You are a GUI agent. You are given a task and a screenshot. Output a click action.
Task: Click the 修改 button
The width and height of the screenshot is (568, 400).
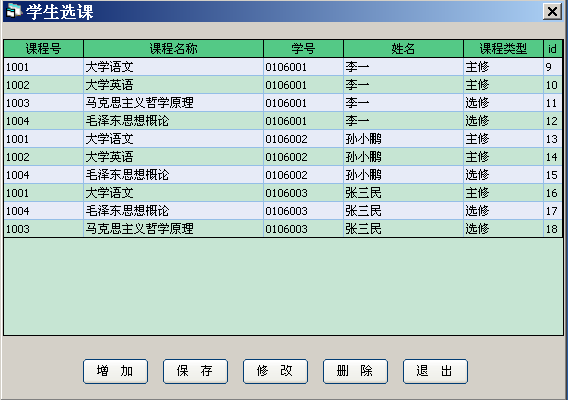[x=275, y=371]
